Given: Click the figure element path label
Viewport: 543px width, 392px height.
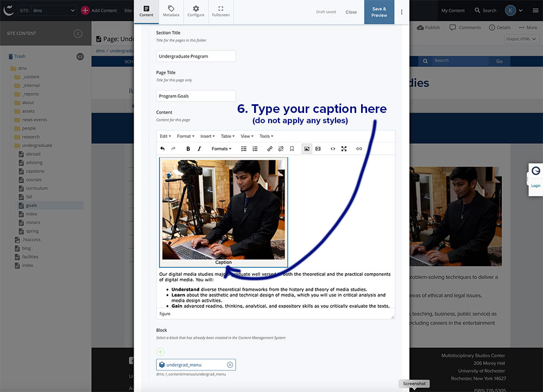Looking at the screenshot, I should pyautogui.click(x=165, y=314).
